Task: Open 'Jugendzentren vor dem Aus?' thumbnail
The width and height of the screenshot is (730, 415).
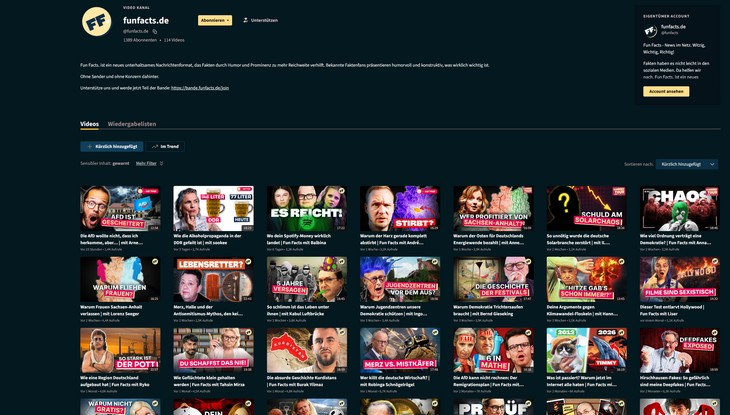Action: (x=400, y=279)
